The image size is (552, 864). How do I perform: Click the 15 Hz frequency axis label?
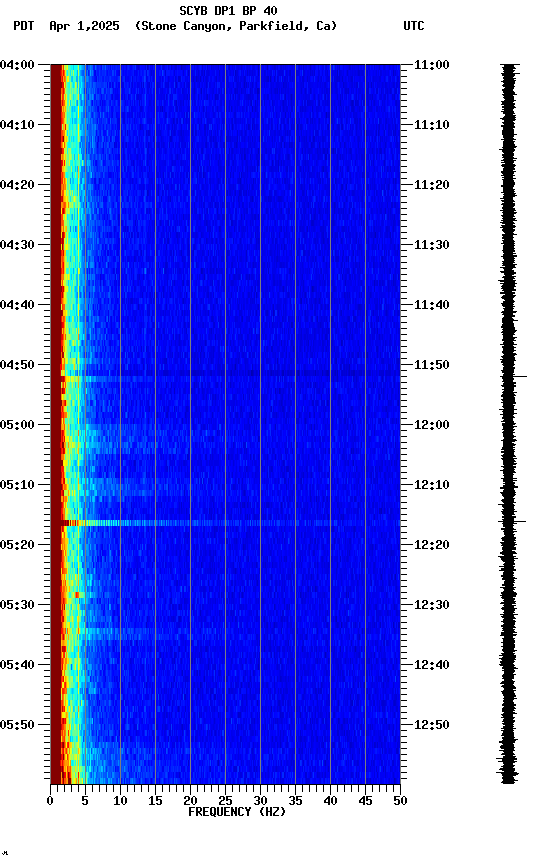point(155,801)
